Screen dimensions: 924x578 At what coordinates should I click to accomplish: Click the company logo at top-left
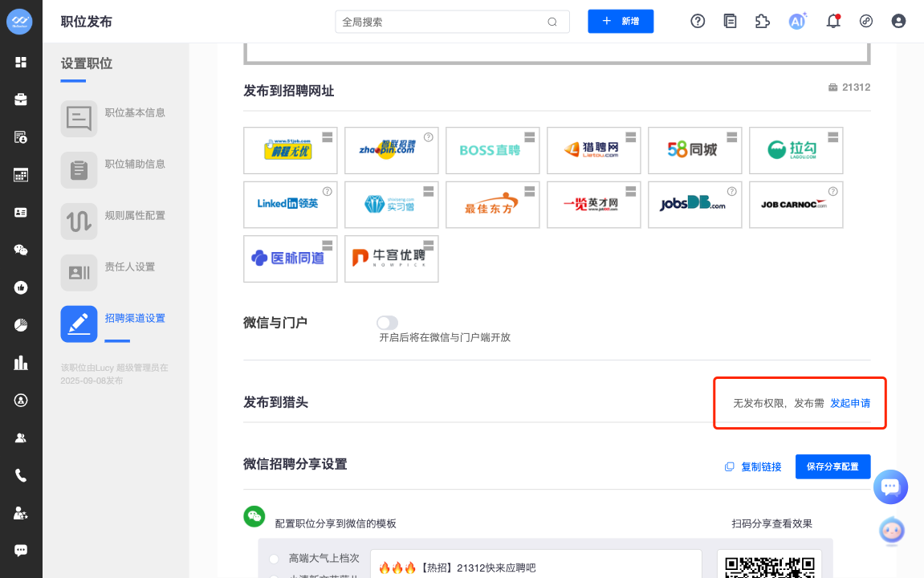(19, 22)
